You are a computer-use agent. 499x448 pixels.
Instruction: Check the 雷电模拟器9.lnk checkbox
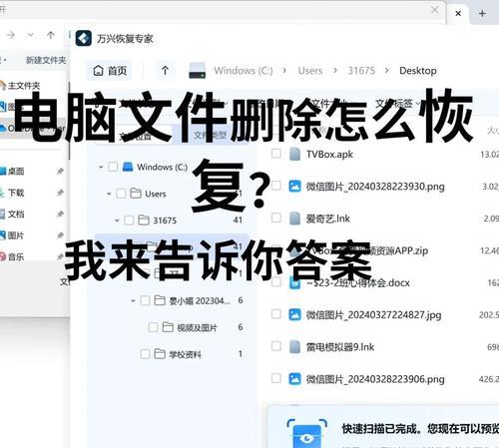click(276, 346)
